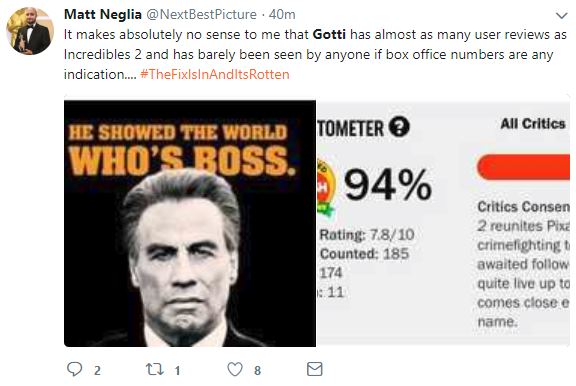The height and width of the screenshot is (386, 576).
Task: Click the Certified Fresh badge beside 94%
Action: pyautogui.click(x=325, y=188)
